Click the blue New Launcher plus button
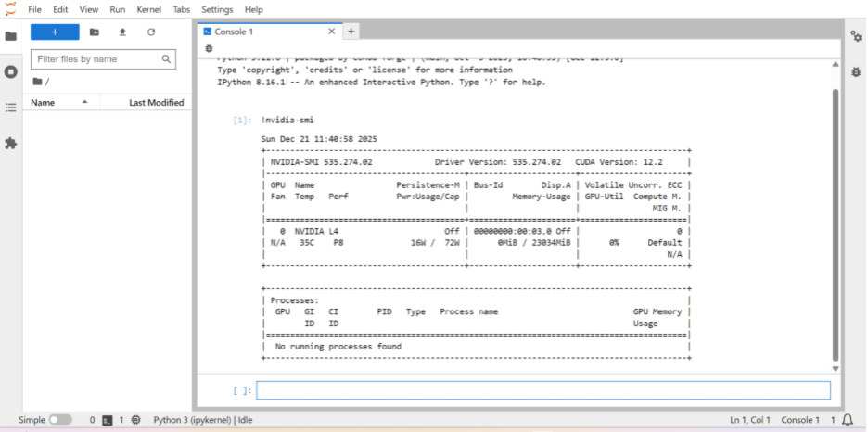 [x=55, y=32]
